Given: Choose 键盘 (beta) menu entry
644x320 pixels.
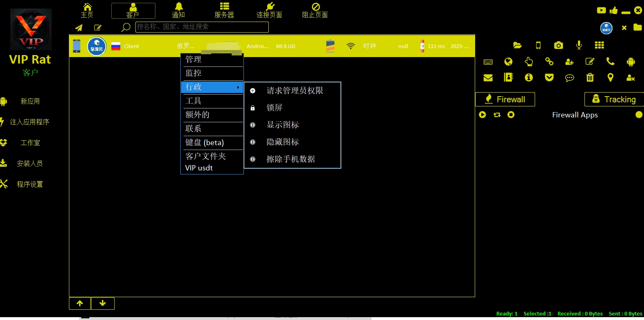Looking at the screenshot, I should [x=212, y=143].
